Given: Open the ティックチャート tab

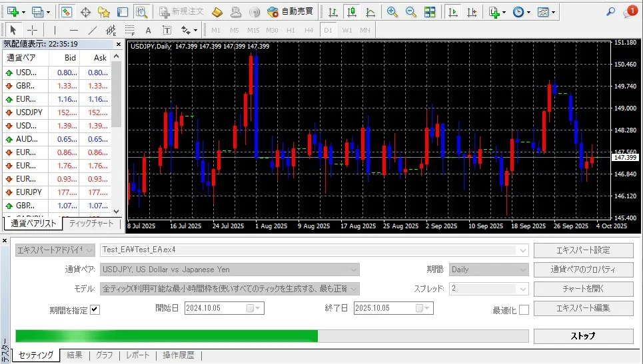Looking at the screenshot, I should pos(91,224).
